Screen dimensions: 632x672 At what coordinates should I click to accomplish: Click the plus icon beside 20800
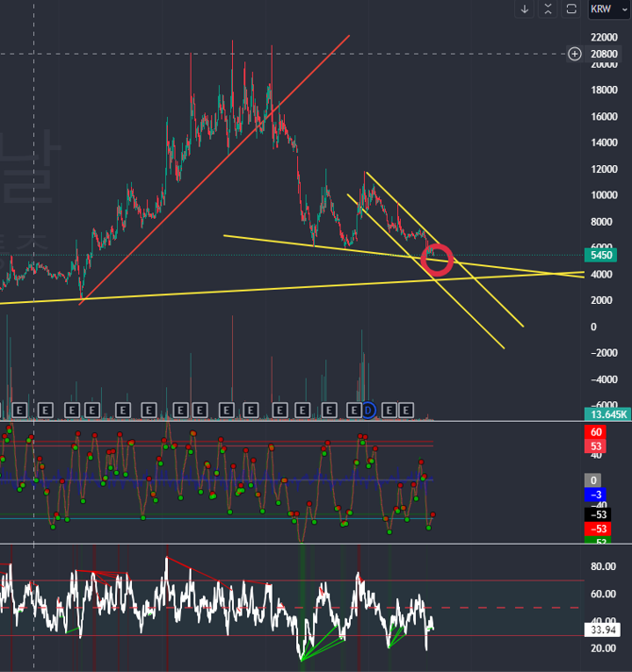click(x=574, y=54)
